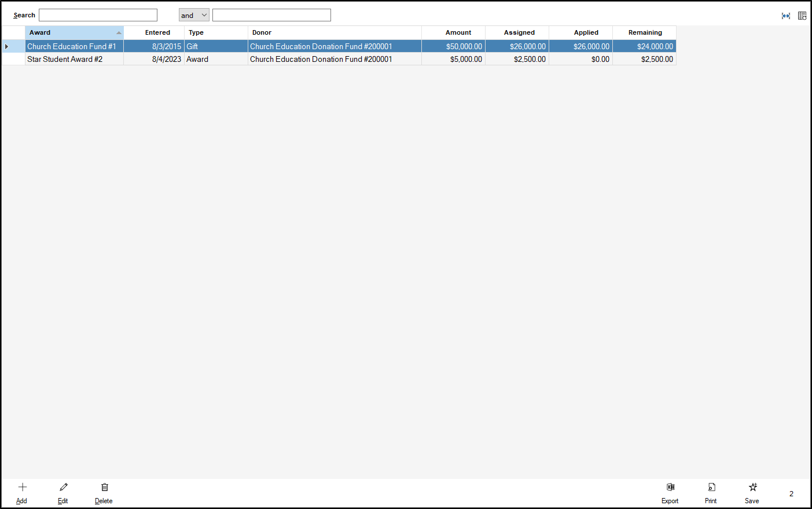Open the and/or operator dropdown

(x=194, y=15)
